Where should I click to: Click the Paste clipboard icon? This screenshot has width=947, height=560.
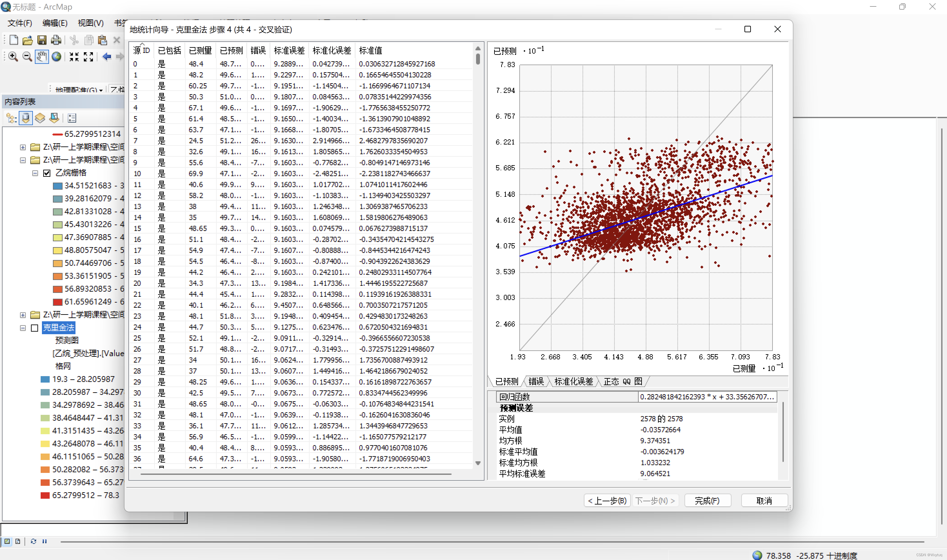[102, 40]
